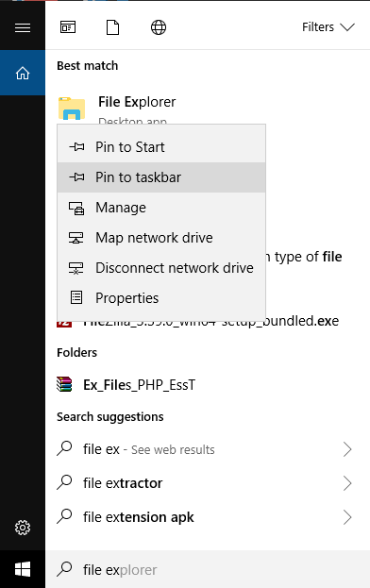Choose Pin to taskbar

[x=161, y=177]
